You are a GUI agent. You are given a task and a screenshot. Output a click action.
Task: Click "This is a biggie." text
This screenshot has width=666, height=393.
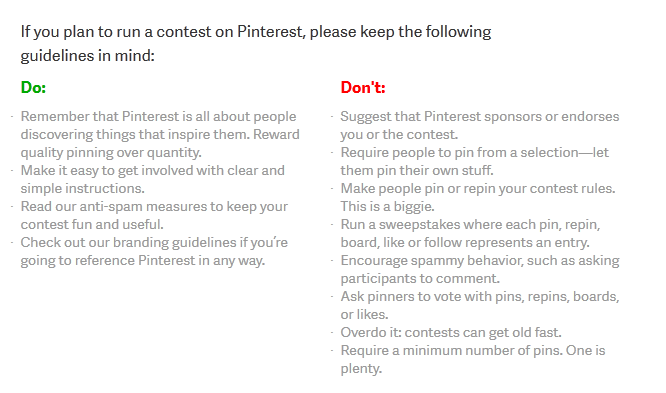click(x=387, y=206)
